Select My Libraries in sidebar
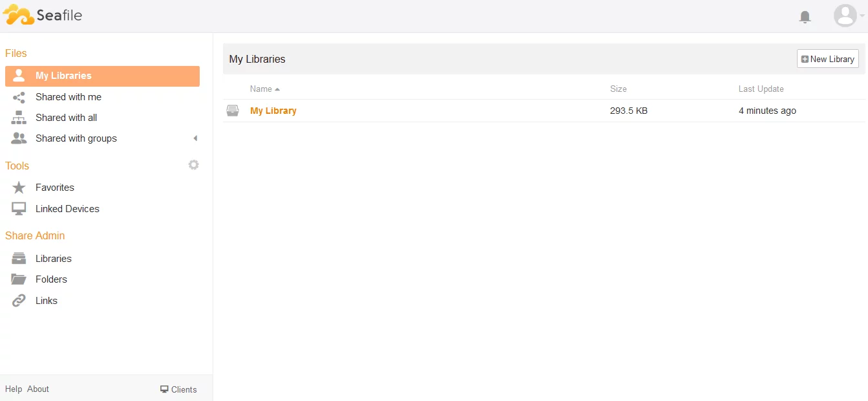 pos(102,76)
